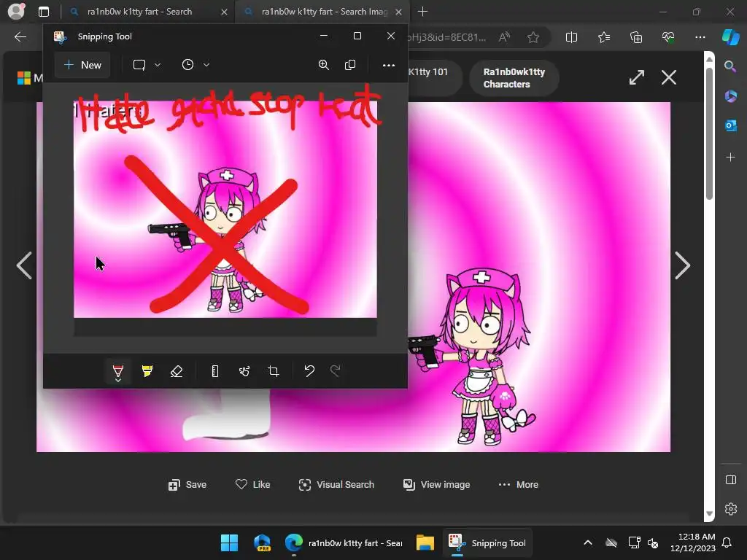Viewport: 747px width, 560px height.
Task: Open the Favorites list in Edge
Action: point(603,37)
